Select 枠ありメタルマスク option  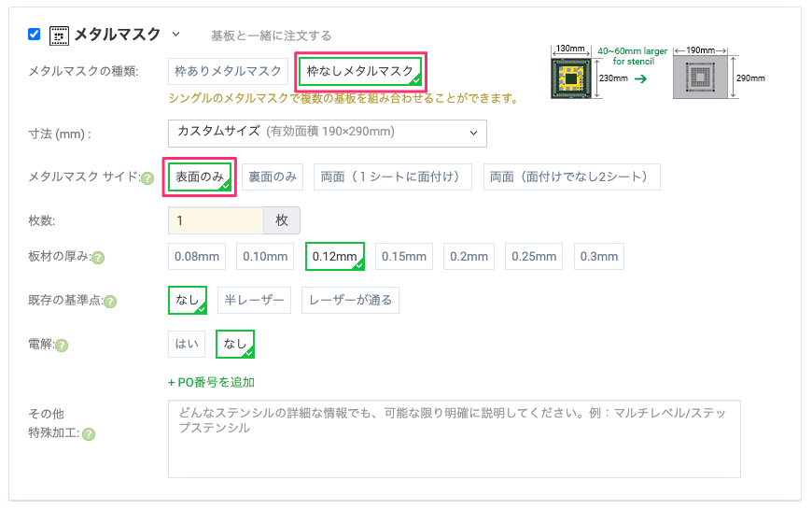click(x=228, y=71)
